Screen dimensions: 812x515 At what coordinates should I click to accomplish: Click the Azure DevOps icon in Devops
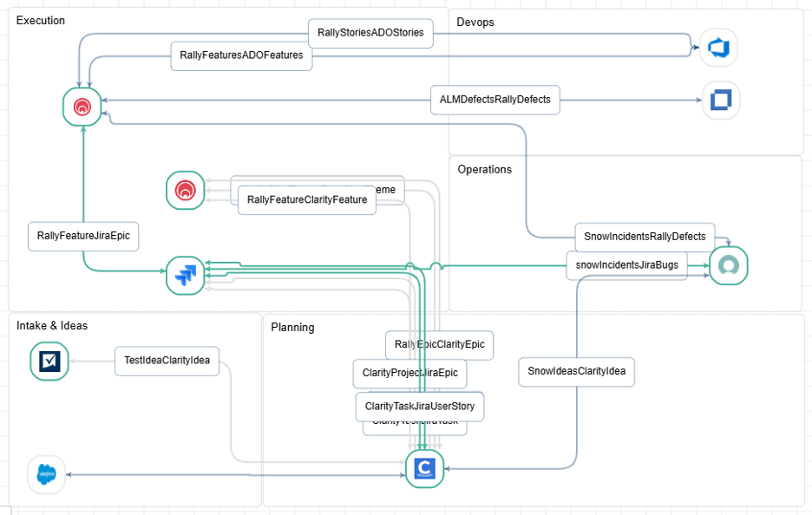coord(718,48)
